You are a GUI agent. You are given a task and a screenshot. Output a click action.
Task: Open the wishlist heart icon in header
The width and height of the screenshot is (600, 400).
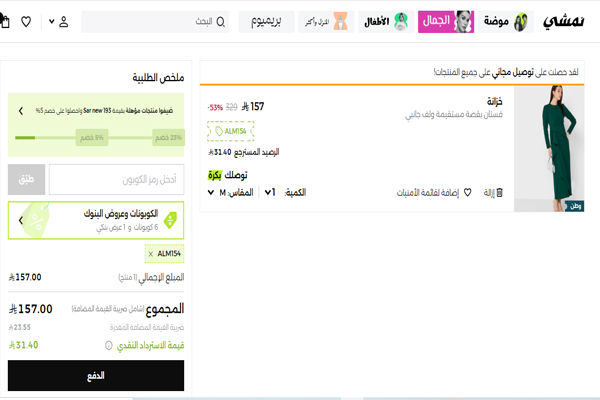click(26, 21)
